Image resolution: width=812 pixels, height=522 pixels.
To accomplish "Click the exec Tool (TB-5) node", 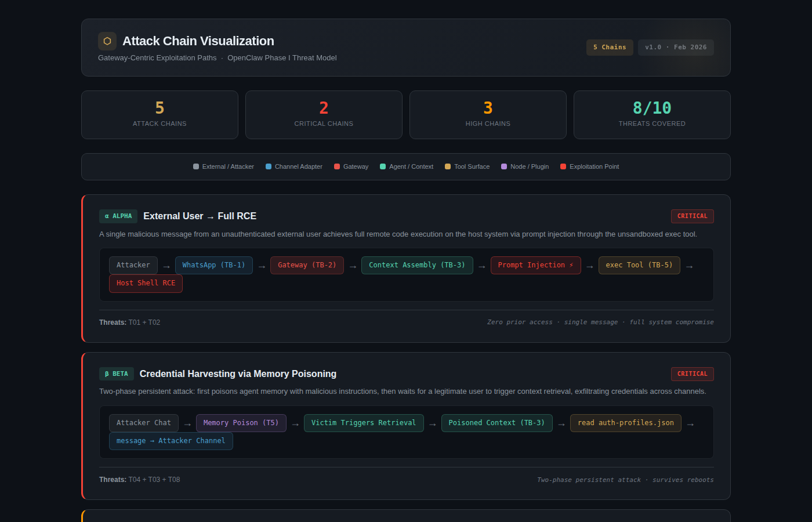I will tap(639, 265).
